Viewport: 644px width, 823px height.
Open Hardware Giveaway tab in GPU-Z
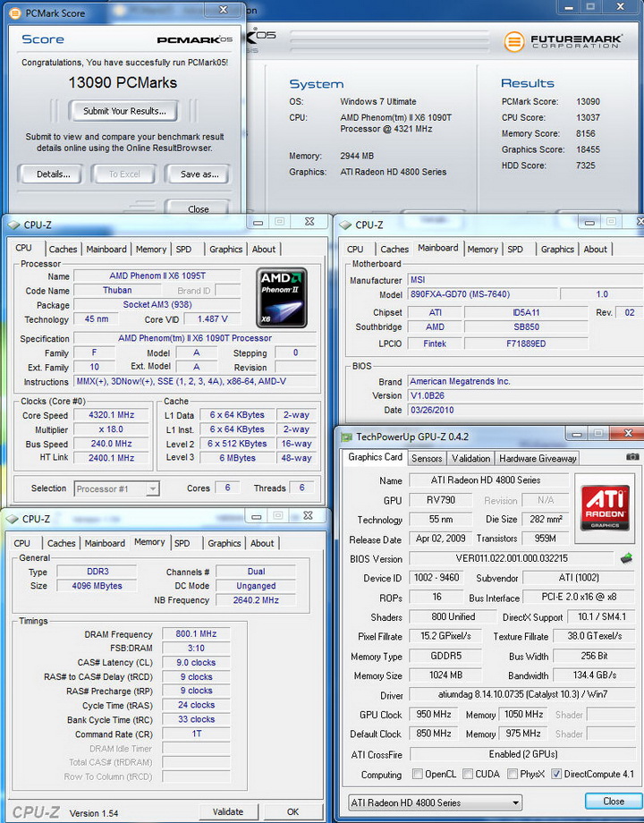click(538, 458)
